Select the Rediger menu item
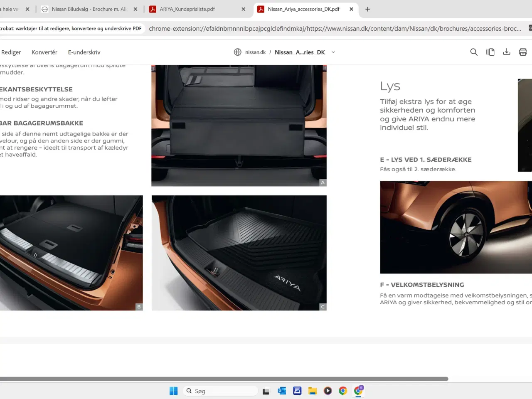The width and height of the screenshot is (532, 399). 11,52
